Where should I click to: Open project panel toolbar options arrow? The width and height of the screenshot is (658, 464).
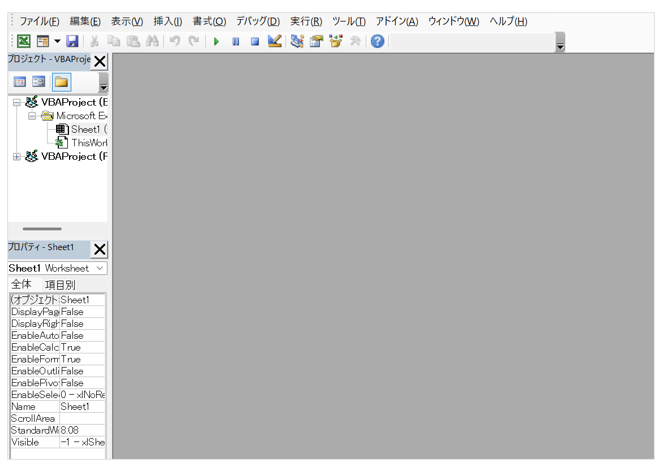(x=103, y=83)
